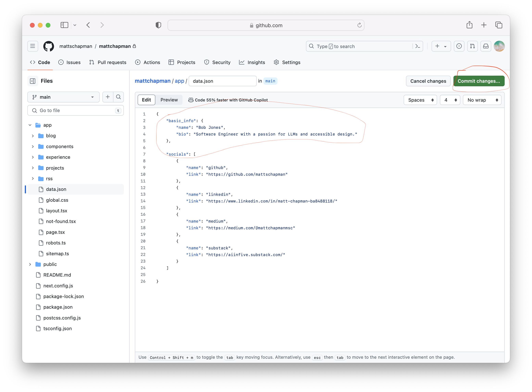
Task: Click the Commit changes button
Action: click(479, 81)
